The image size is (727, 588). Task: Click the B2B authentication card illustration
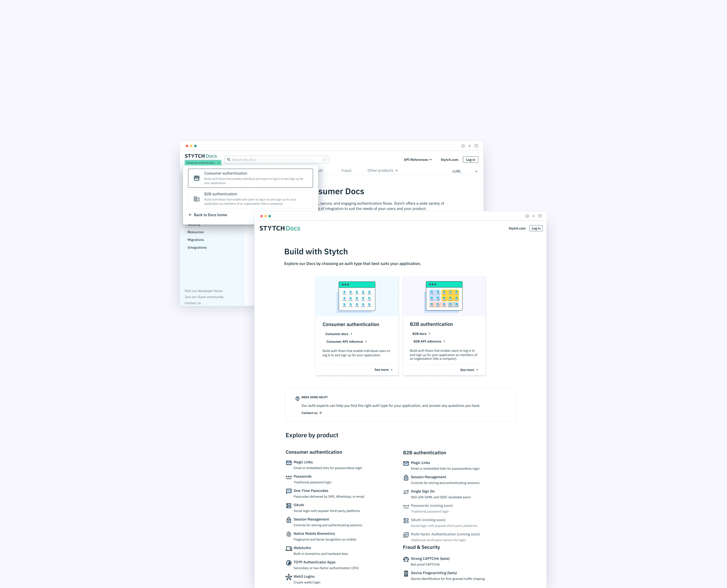444,296
